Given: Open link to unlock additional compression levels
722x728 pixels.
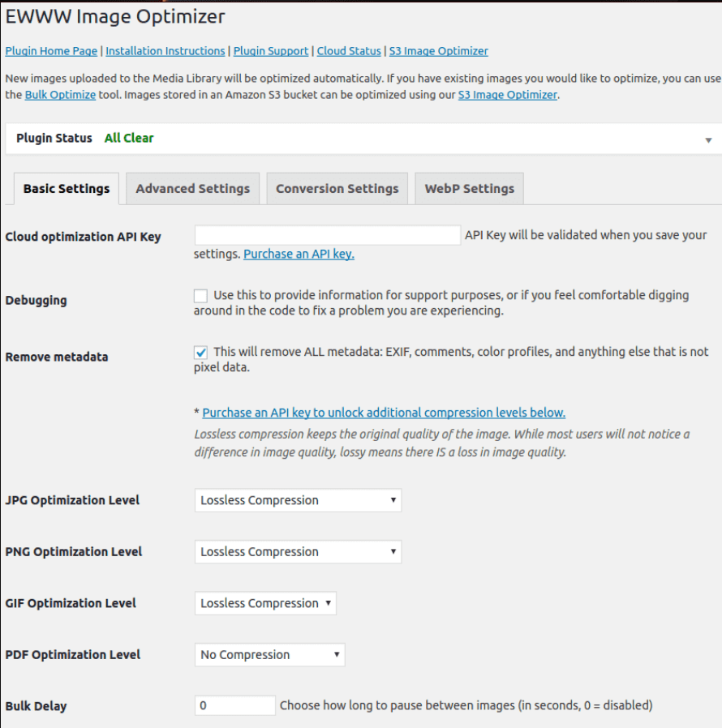Looking at the screenshot, I should (x=384, y=413).
